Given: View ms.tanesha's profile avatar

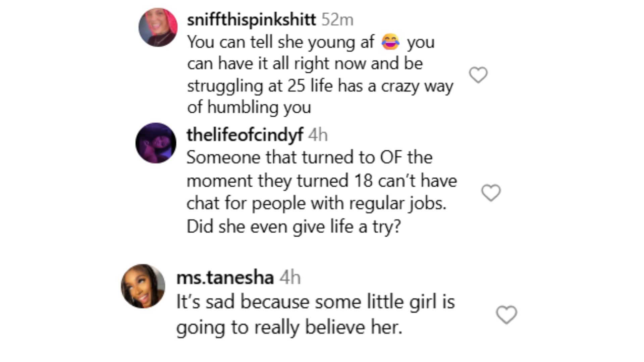Looking at the screenshot, I should click(x=143, y=286).
